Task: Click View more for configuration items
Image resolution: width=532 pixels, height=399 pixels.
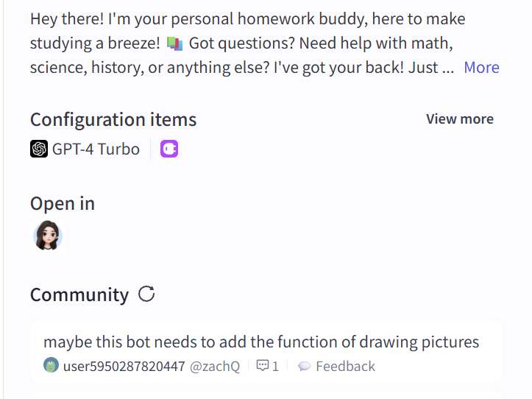Action: point(460,119)
